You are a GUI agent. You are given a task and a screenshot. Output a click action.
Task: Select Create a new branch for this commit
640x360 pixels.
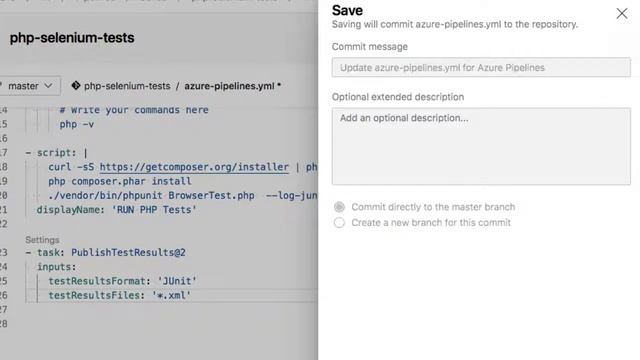(339, 222)
